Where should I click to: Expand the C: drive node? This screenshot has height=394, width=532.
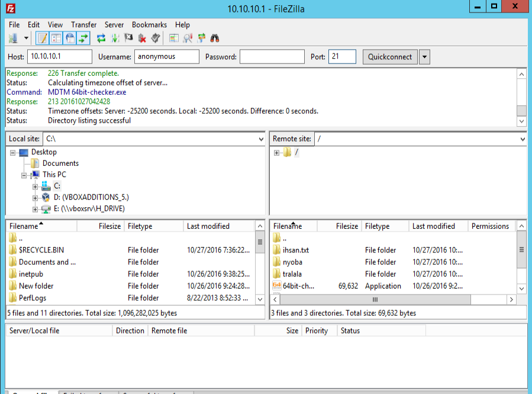(x=35, y=187)
